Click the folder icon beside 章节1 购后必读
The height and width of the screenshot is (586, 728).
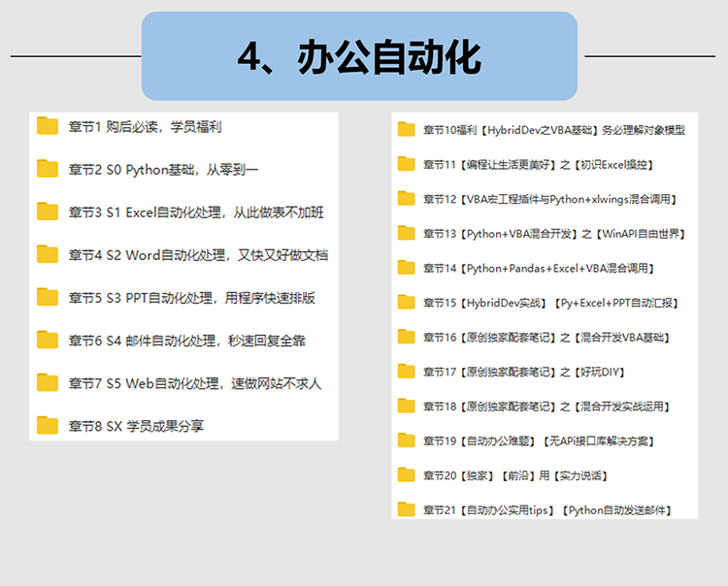coord(48,126)
